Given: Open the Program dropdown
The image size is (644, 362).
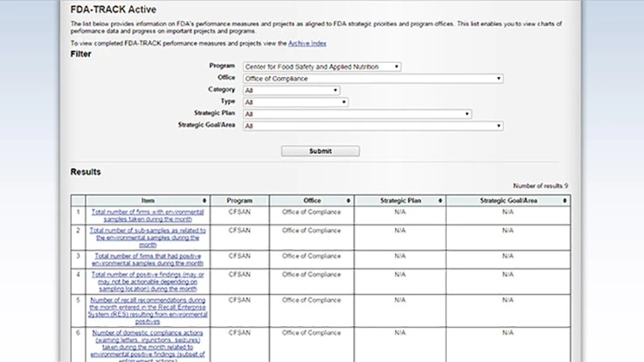Looking at the screenshot, I should point(323,66).
